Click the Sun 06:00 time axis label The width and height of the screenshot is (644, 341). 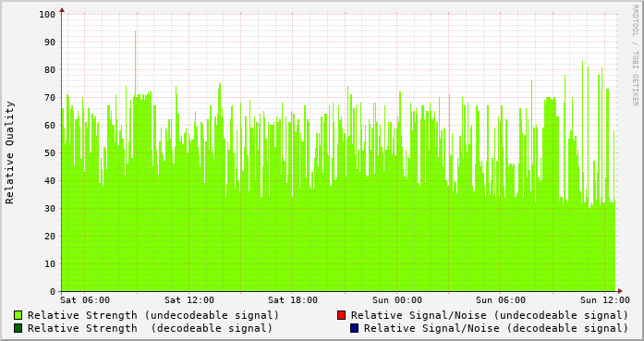coord(501,300)
